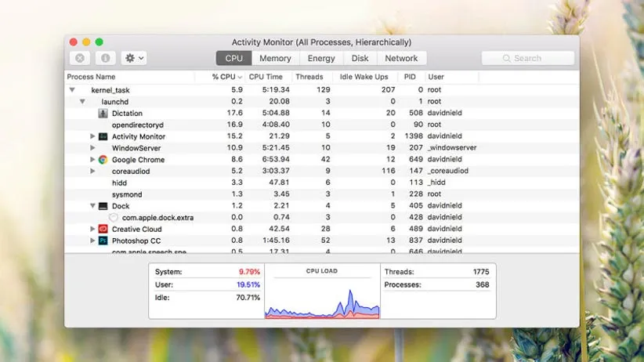Switch to the Disk tab
The image size is (644, 362).
(x=360, y=58)
